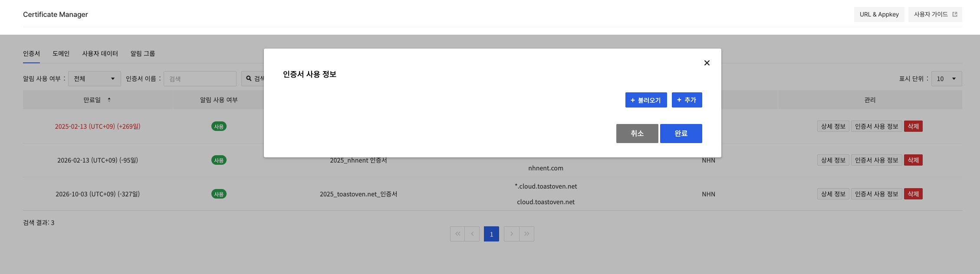Click the date 2026-02-13 (UTC+09) (-95일)
The image size is (980, 274).
click(x=98, y=160)
